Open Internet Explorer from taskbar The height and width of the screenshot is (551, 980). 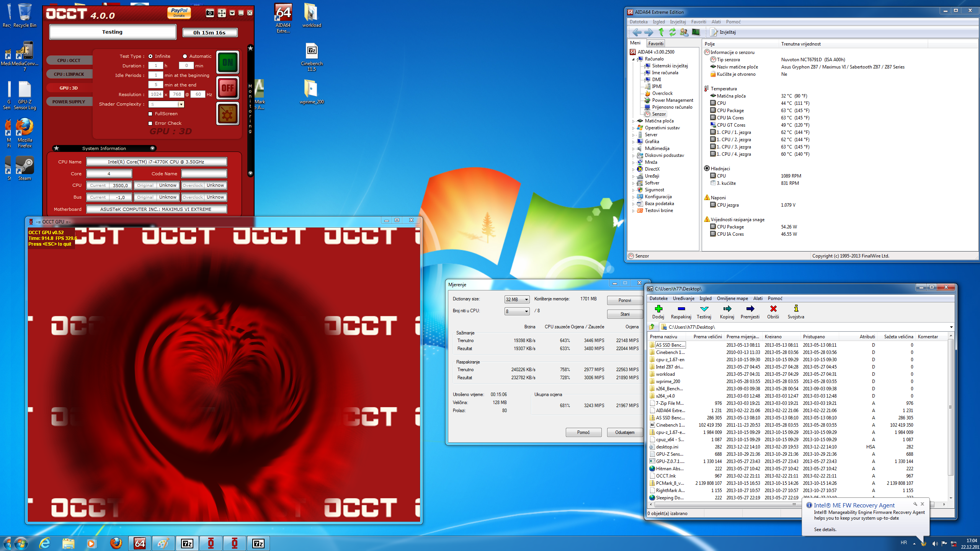45,543
